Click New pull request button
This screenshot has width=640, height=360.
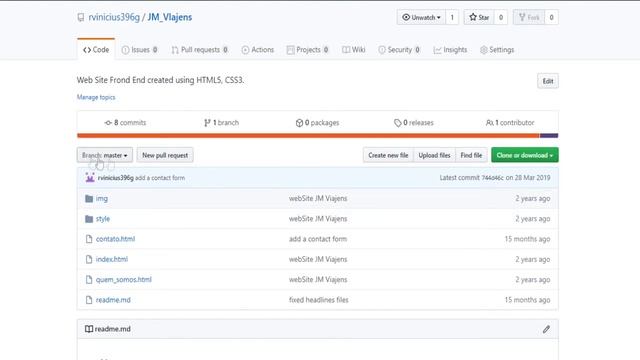click(x=165, y=155)
